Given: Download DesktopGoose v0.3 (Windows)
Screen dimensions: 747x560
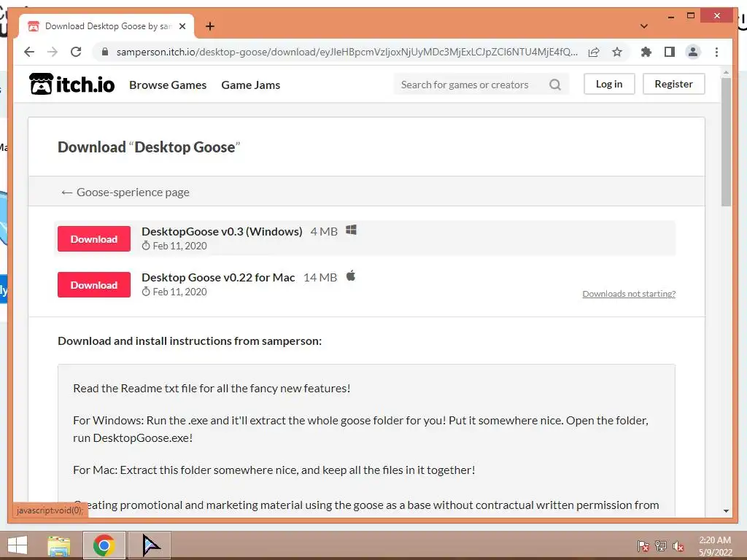Looking at the screenshot, I should (x=94, y=239).
